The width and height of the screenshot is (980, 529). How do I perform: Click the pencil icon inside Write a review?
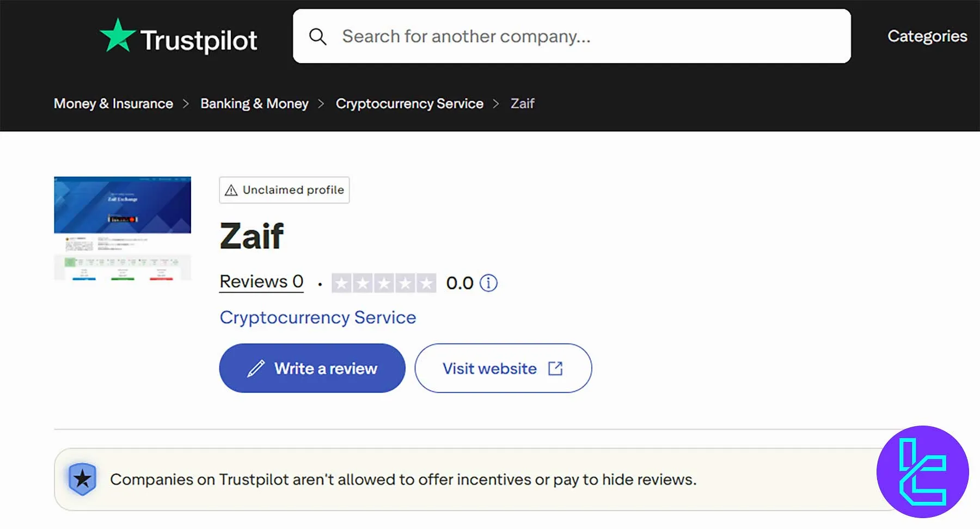(x=256, y=368)
